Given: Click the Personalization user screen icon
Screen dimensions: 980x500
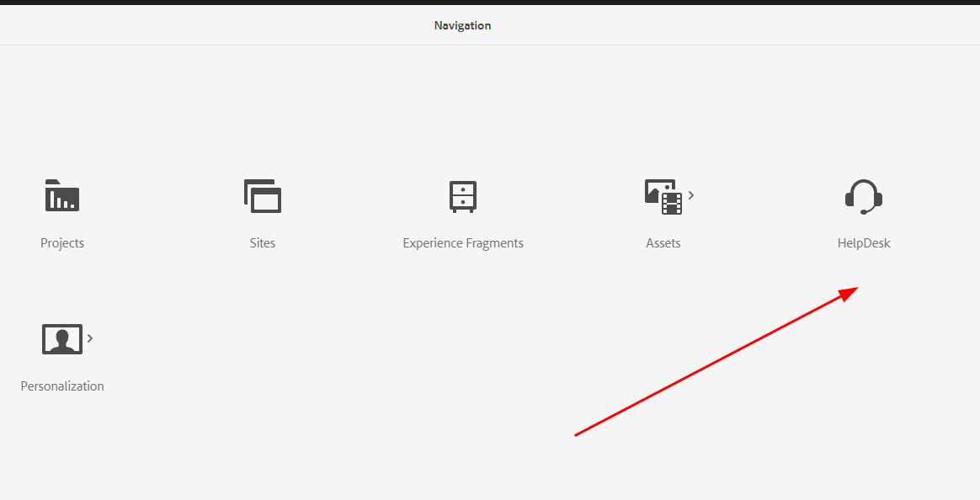Looking at the screenshot, I should [61, 339].
